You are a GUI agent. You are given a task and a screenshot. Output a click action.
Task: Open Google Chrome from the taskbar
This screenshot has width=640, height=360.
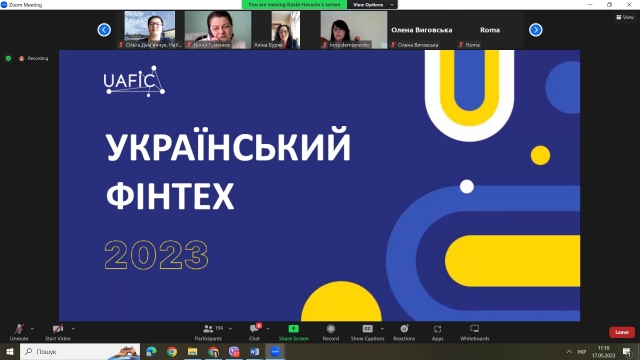pyautogui.click(x=172, y=351)
